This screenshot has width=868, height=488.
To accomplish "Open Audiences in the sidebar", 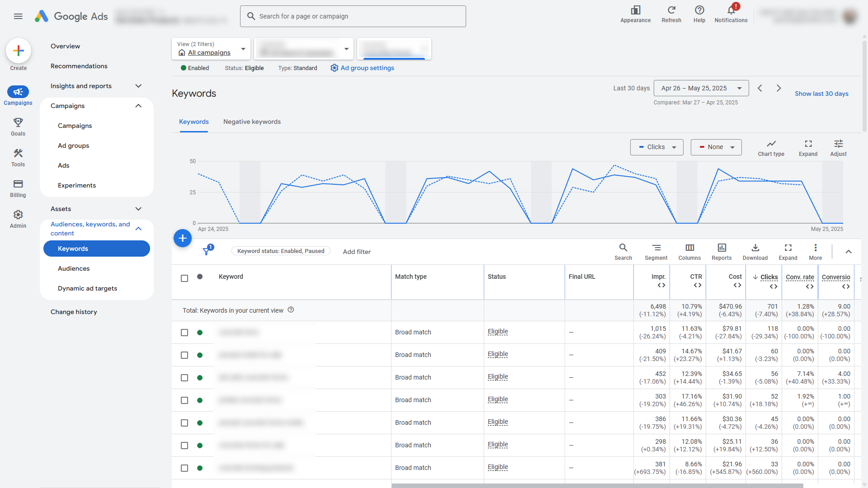I will (74, 268).
